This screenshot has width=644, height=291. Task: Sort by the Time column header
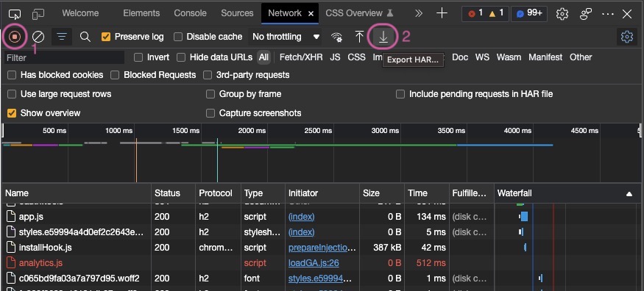click(x=426, y=193)
